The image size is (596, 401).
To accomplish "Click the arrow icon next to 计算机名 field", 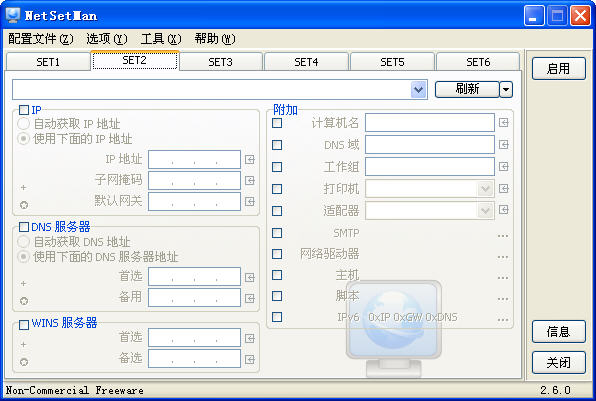I will [504, 122].
